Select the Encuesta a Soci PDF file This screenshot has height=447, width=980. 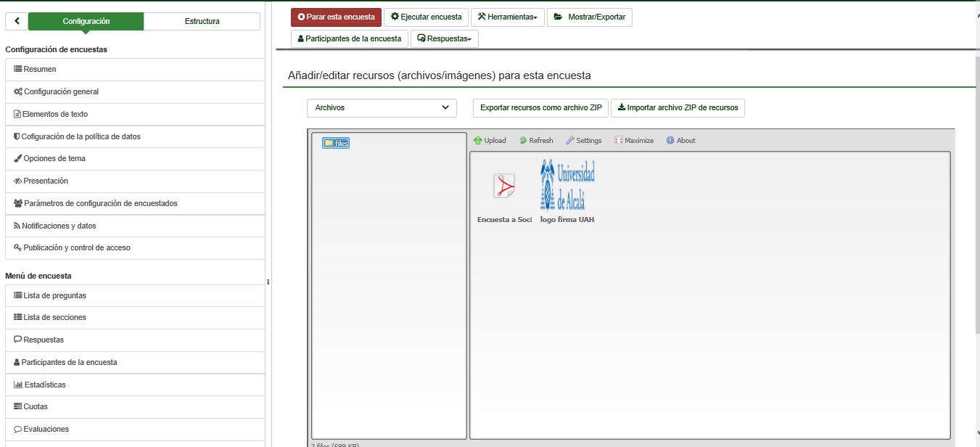pyautogui.click(x=504, y=187)
